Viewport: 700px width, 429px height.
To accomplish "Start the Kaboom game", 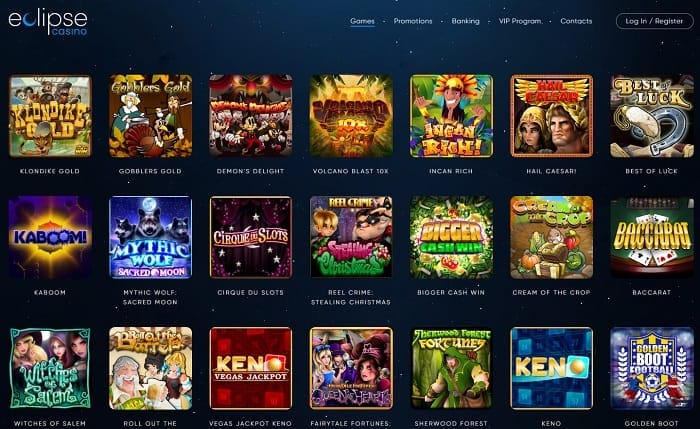I will click(x=50, y=237).
